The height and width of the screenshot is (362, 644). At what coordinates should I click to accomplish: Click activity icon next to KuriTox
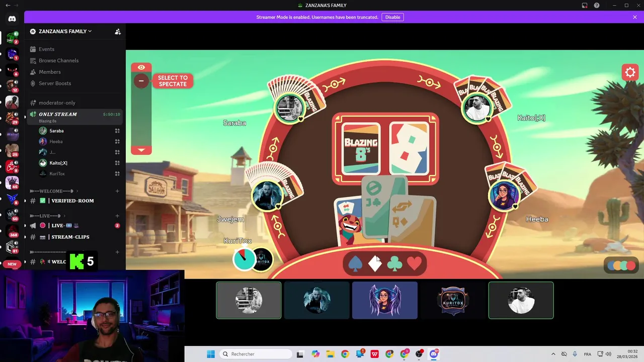(x=117, y=174)
